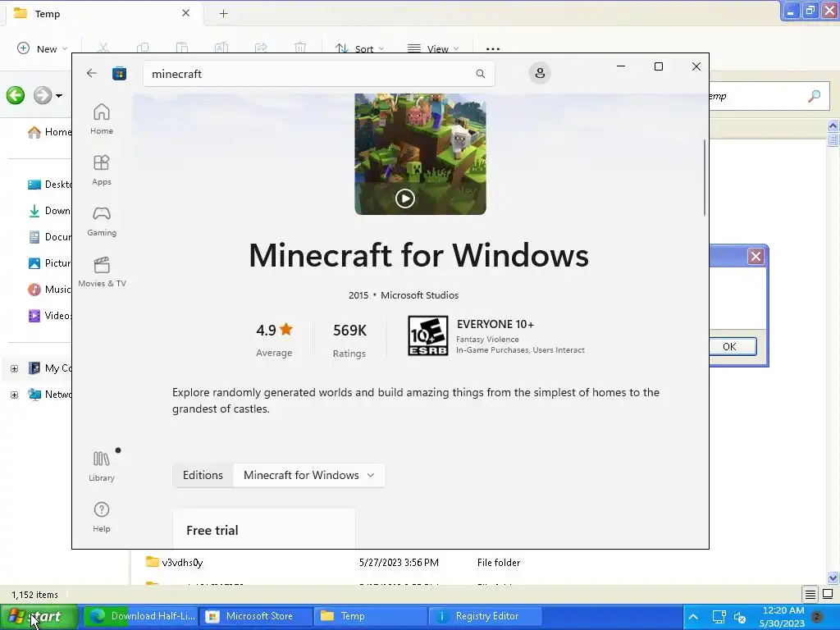
Task: Click the orange rating star
Action: click(286, 329)
